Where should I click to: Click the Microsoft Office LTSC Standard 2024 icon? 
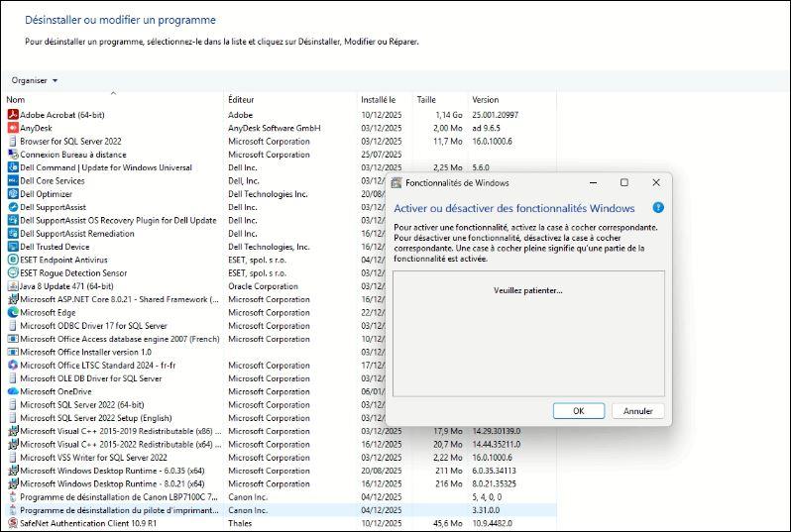(x=13, y=365)
